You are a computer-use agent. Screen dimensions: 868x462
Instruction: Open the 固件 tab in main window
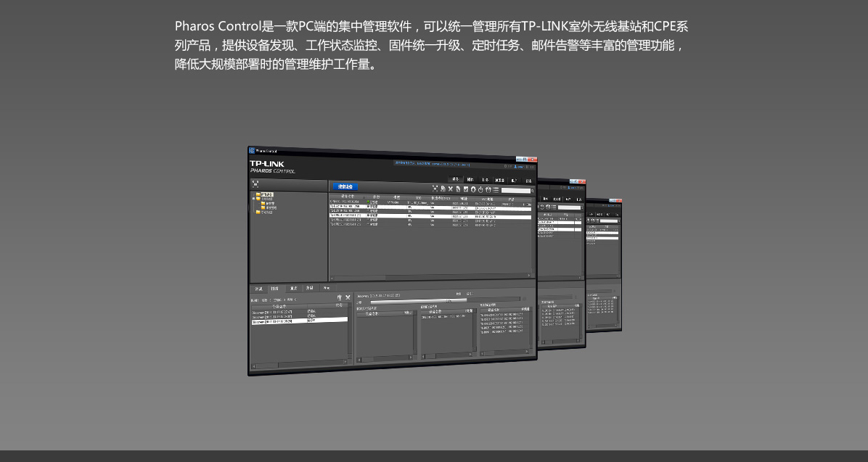(x=470, y=179)
